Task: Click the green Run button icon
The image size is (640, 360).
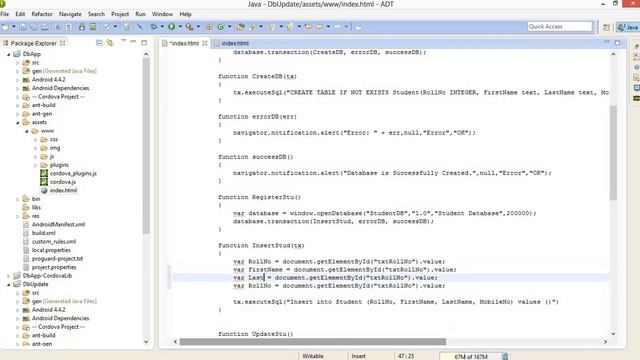Action: [171, 27]
